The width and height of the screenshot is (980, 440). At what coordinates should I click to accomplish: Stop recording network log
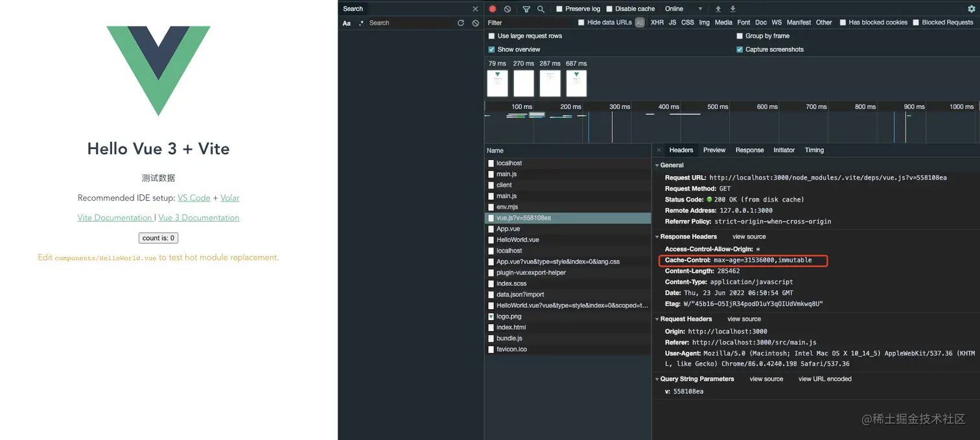point(493,9)
